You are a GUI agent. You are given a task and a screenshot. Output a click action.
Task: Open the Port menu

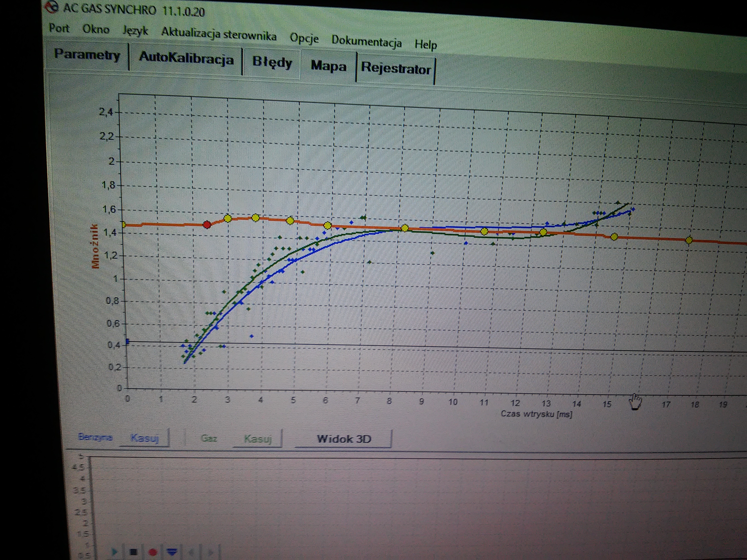tap(59, 28)
